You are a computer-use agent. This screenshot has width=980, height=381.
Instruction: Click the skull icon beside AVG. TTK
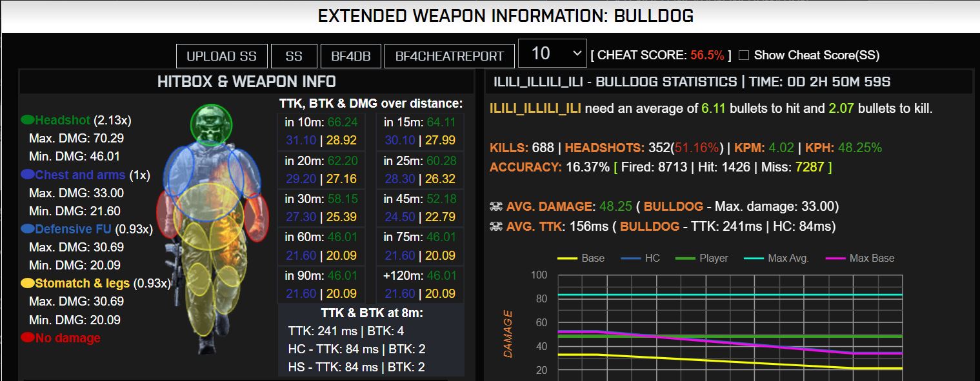495,227
